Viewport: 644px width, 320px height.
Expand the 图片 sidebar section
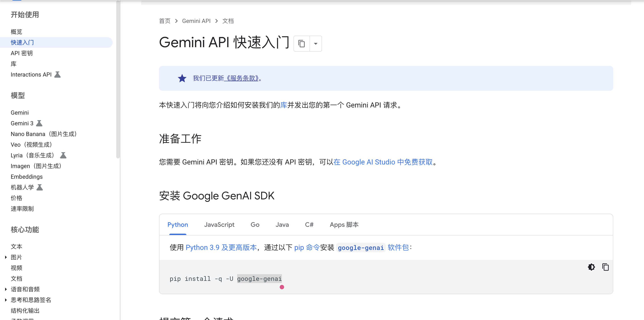click(6, 257)
